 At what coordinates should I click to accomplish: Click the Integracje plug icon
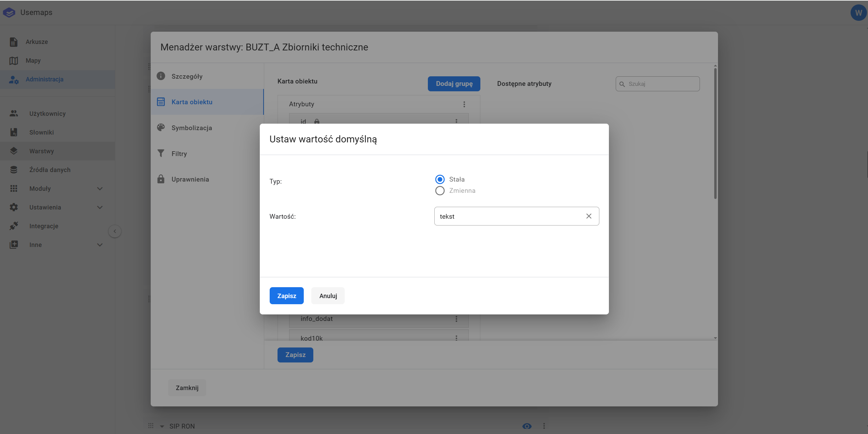click(x=14, y=226)
